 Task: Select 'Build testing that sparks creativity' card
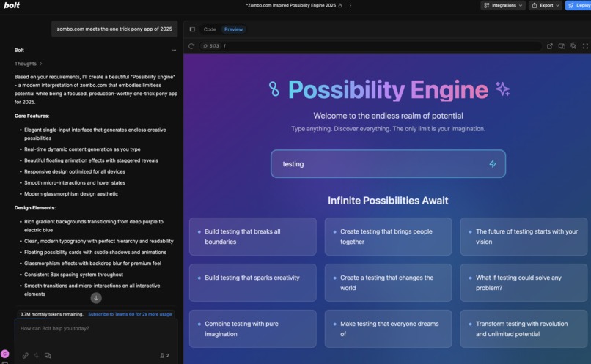tap(253, 283)
